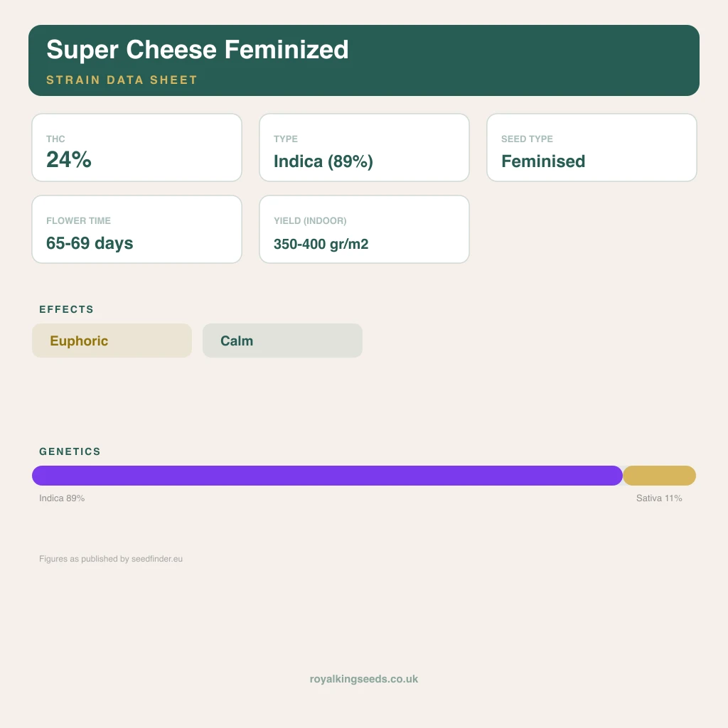Viewport: 728px width, 728px height.
Task: Click the gold Sativa portion of genetics bar
Action: (659, 476)
